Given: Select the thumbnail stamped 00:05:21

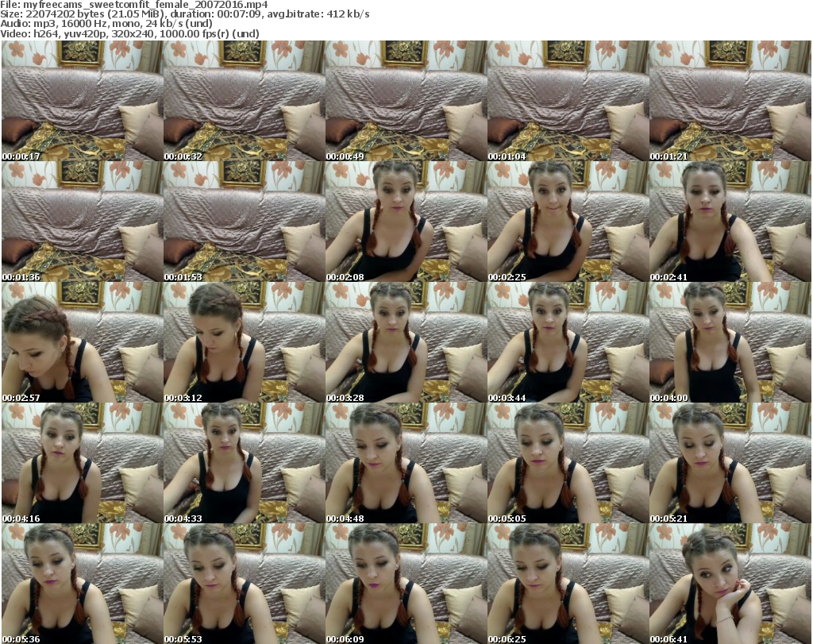Looking at the screenshot, I should [x=730, y=463].
